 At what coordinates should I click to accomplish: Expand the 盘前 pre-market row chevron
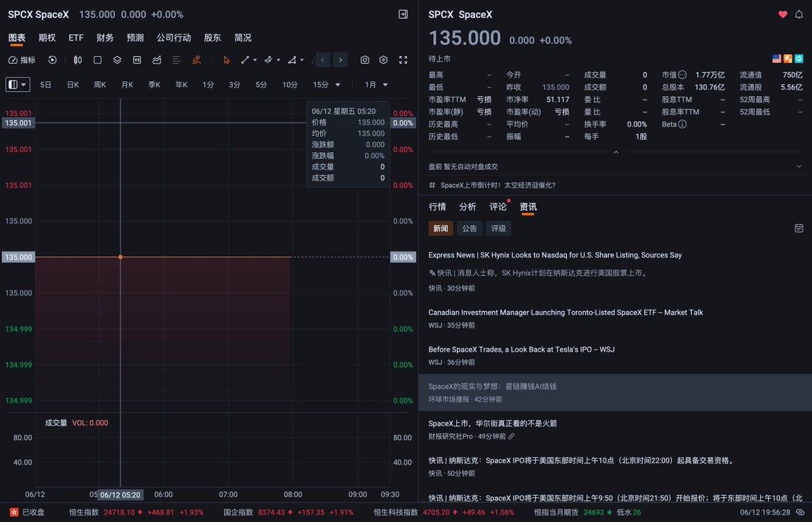click(x=799, y=166)
